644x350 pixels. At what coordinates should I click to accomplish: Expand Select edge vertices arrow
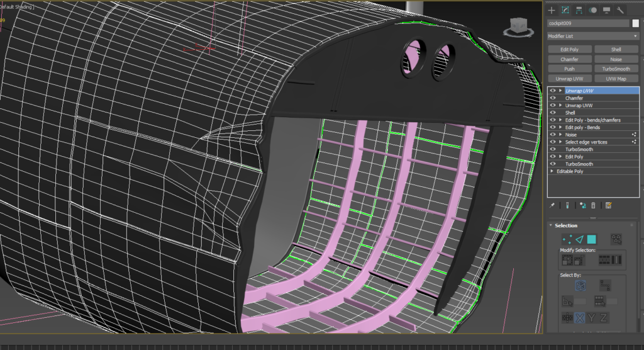560,142
